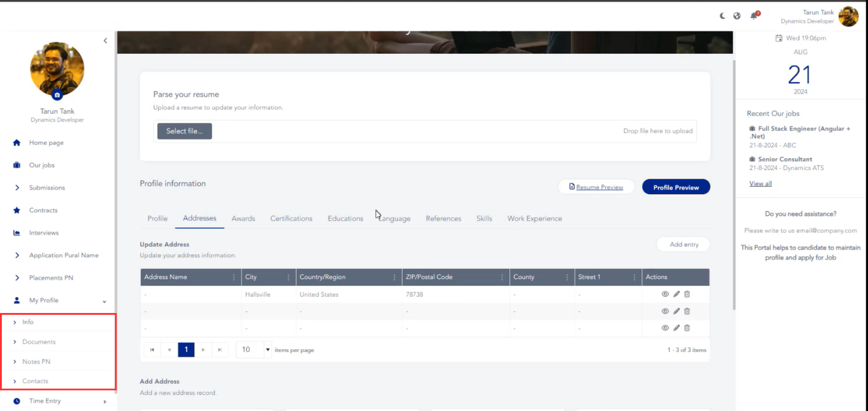Open Tarun Tank account avatar in header
The height and width of the screenshot is (411, 868).
pyautogui.click(x=848, y=17)
